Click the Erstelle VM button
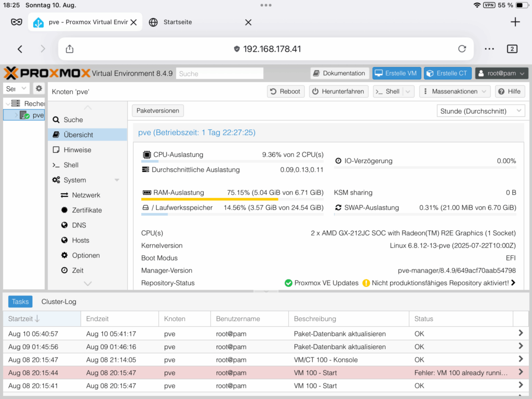This screenshot has height=399, width=532. [396, 73]
